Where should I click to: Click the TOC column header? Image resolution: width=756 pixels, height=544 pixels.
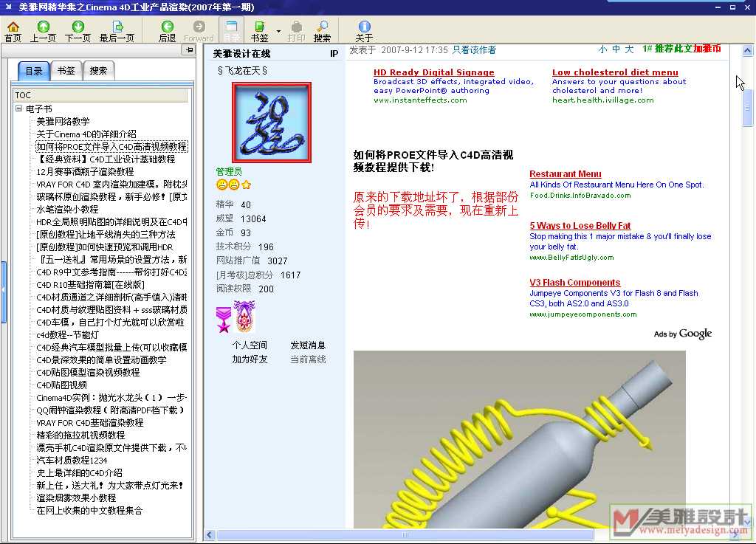pos(101,95)
